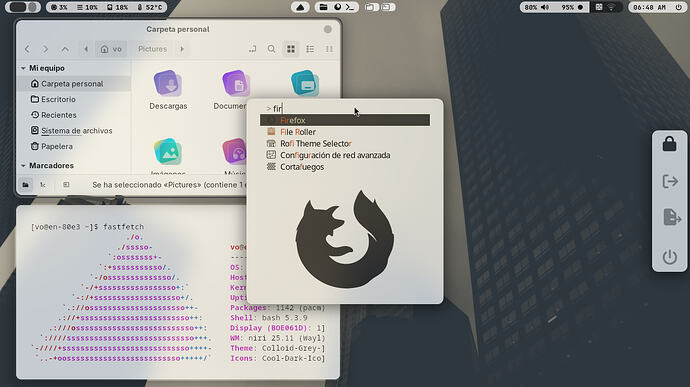The height and width of the screenshot is (387, 690).
Task: Click the right path-bar scroll arrow
Action: 182,49
